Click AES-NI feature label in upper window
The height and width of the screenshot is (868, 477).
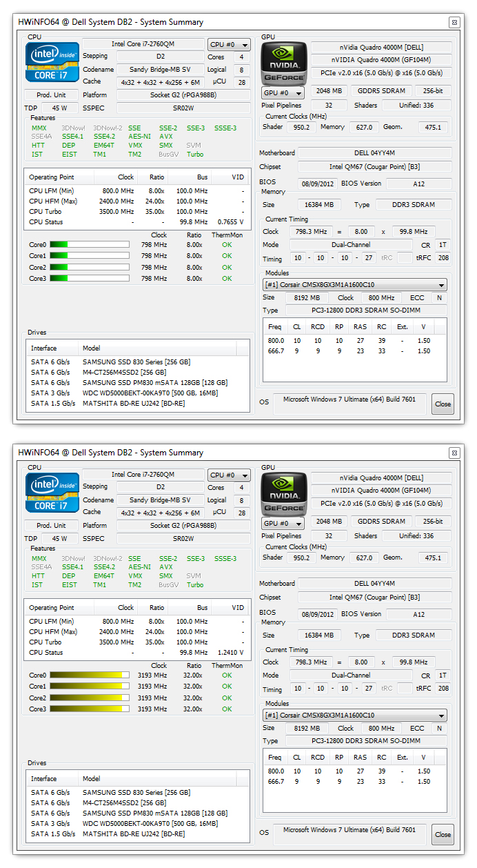[140, 137]
